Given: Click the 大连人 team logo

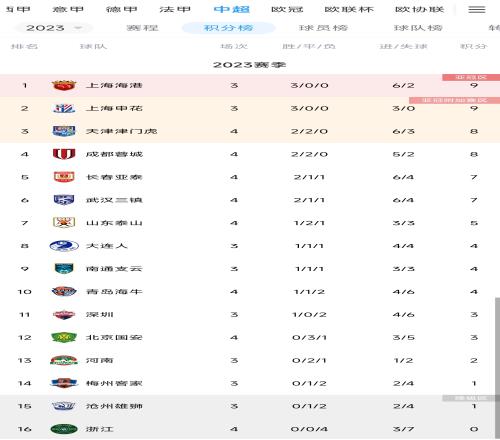Looking at the screenshot, I should [x=64, y=246].
